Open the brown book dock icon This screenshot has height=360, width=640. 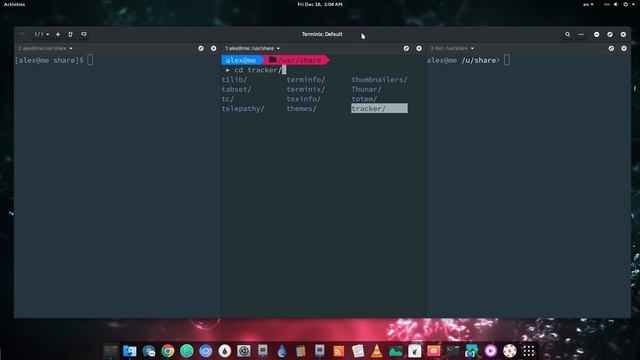[x=300, y=351]
